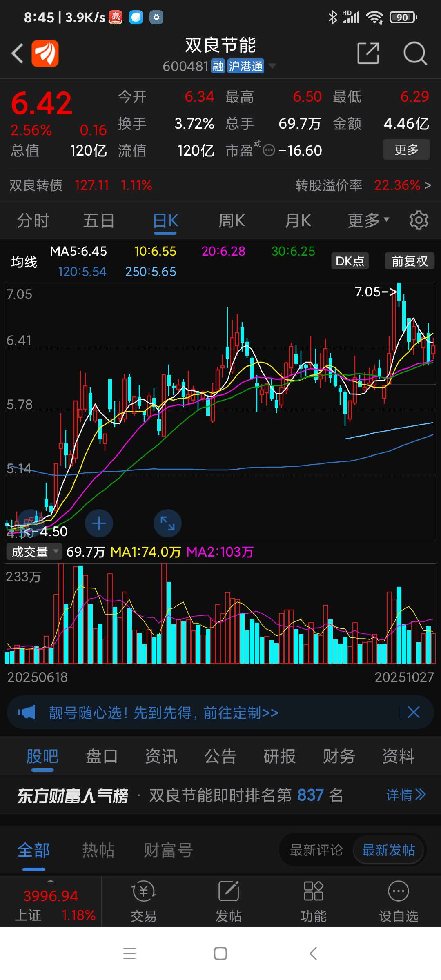This screenshot has width=441, height=980.
Task: Tap Android home square button
Action: (x=220, y=953)
